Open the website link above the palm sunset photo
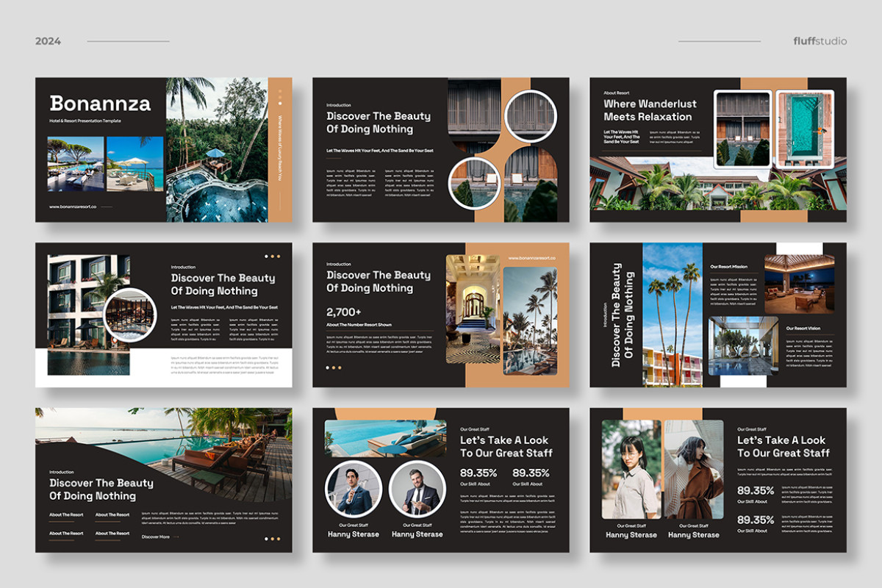This screenshot has width=882, height=588. tap(531, 258)
